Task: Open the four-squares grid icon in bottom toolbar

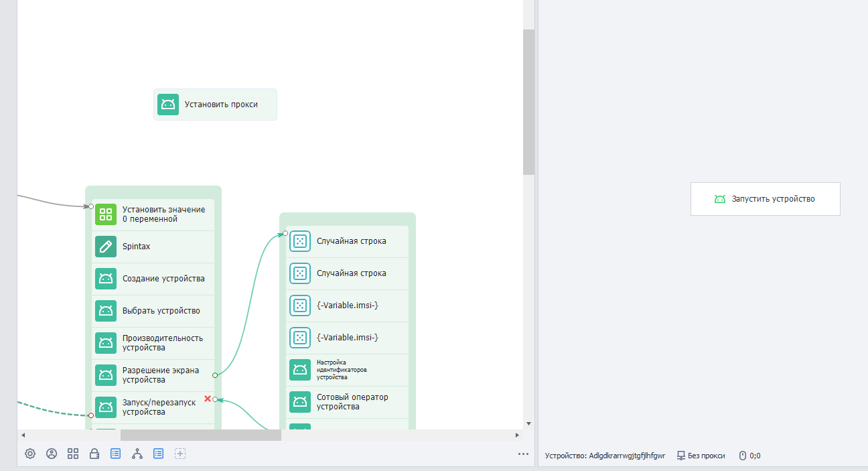Action: [73, 454]
